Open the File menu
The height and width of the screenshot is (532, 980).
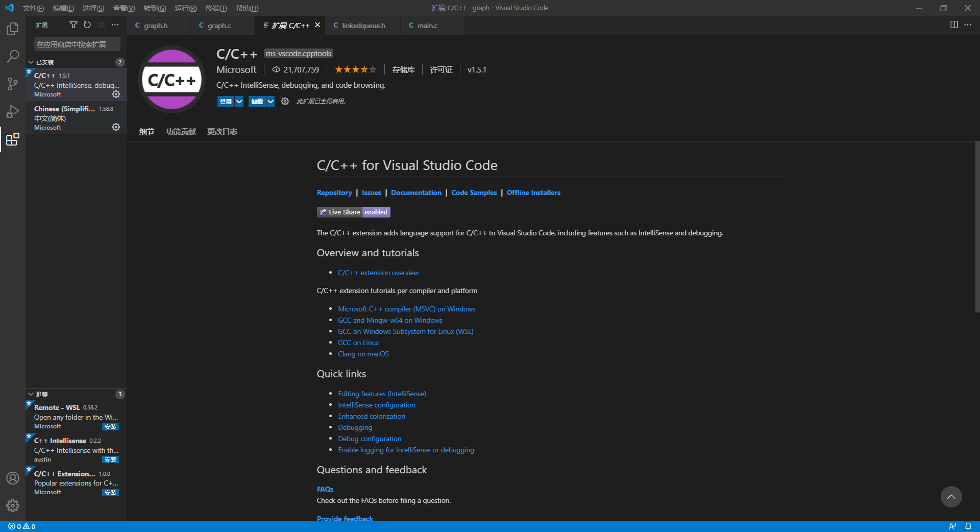pyautogui.click(x=33, y=8)
